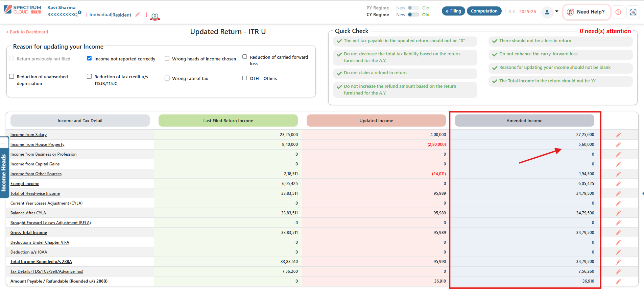The width and height of the screenshot is (644, 291).
Task: Select the Last Filed Return Income header
Action: (x=228, y=121)
